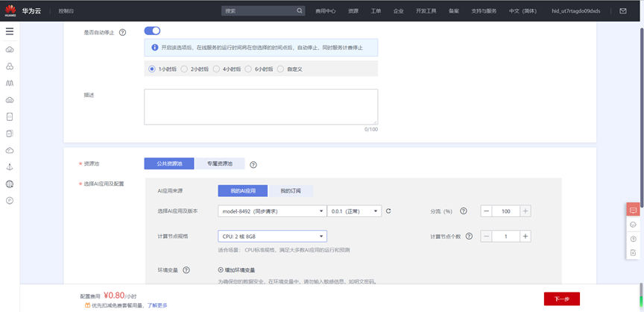This screenshot has width=644, height=312.
Task: Open the mail messages icon
Action: (x=623, y=11)
